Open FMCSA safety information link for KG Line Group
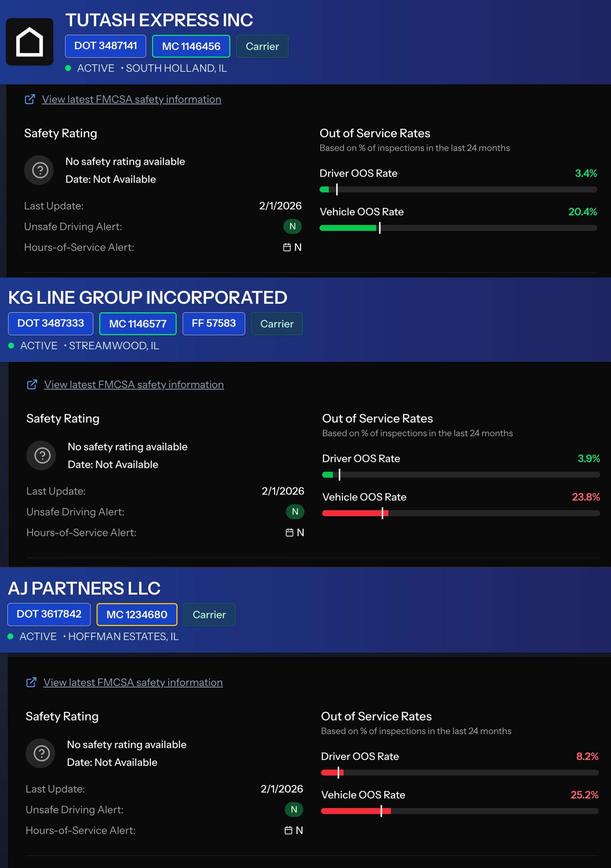611x868 pixels. pos(134,384)
